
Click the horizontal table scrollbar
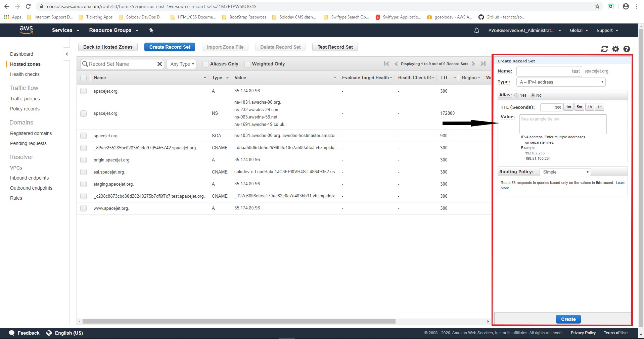pyautogui.click(x=239, y=321)
